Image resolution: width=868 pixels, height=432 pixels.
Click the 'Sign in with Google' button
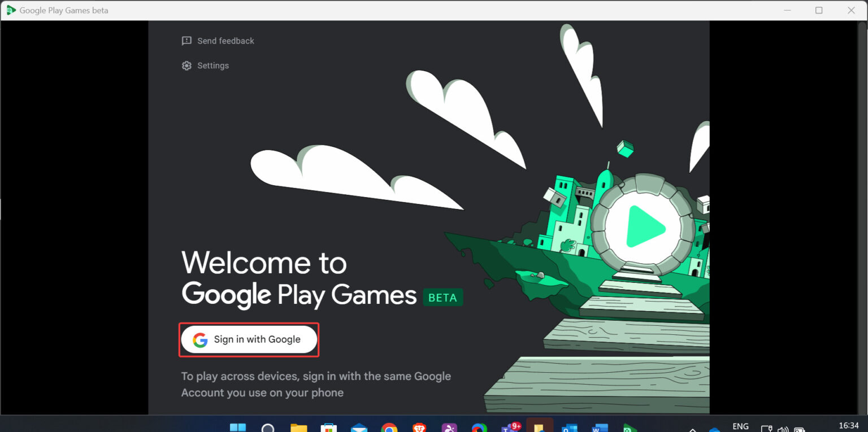(249, 339)
